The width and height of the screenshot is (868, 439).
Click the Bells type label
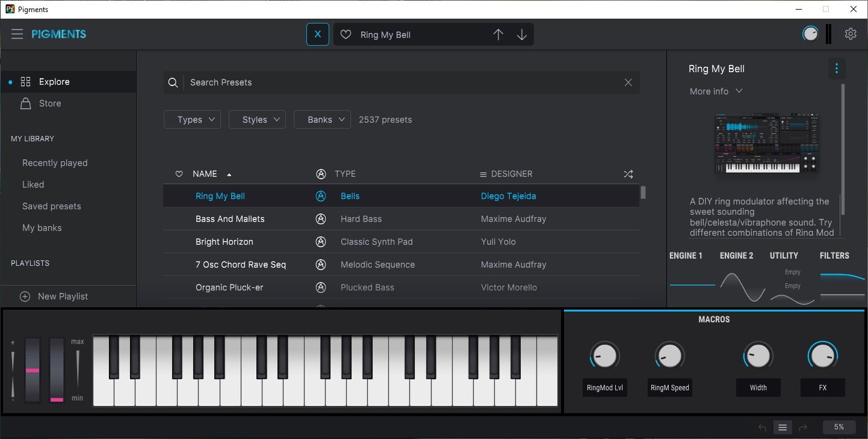pyautogui.click(x=350, y=196)
